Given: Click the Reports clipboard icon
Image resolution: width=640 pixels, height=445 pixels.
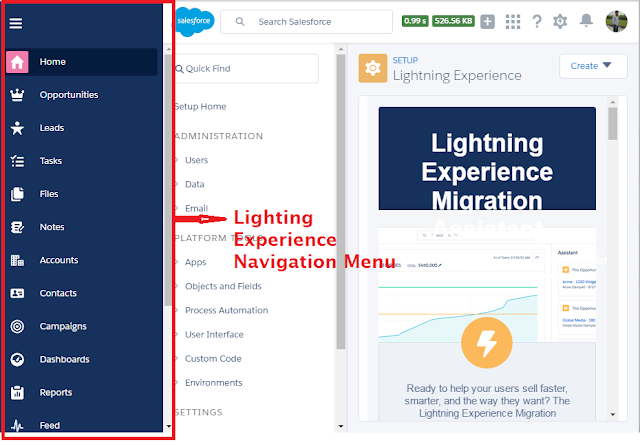Looking at the screenshot, I should point(17,393).
